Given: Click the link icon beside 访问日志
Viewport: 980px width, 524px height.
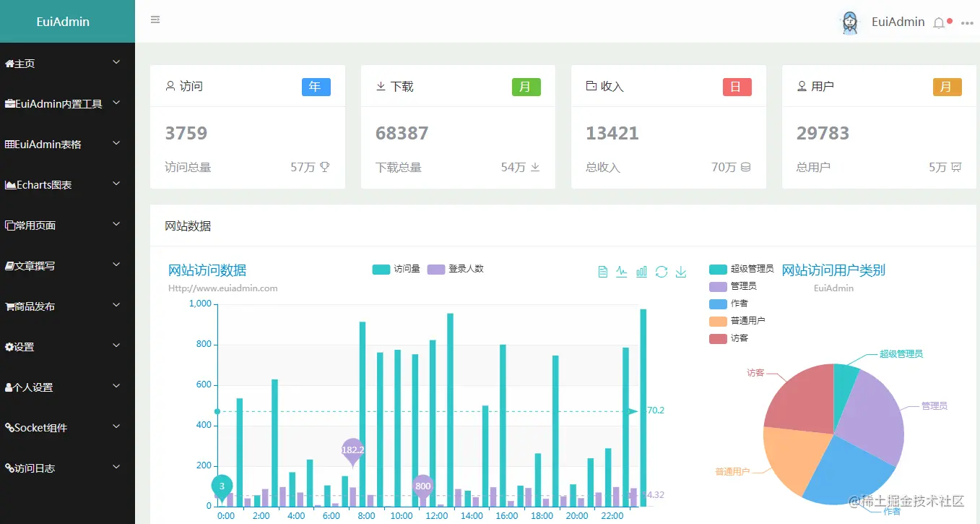Looking at the screenshot, I should pyautogui.click(x=9, y=468).
